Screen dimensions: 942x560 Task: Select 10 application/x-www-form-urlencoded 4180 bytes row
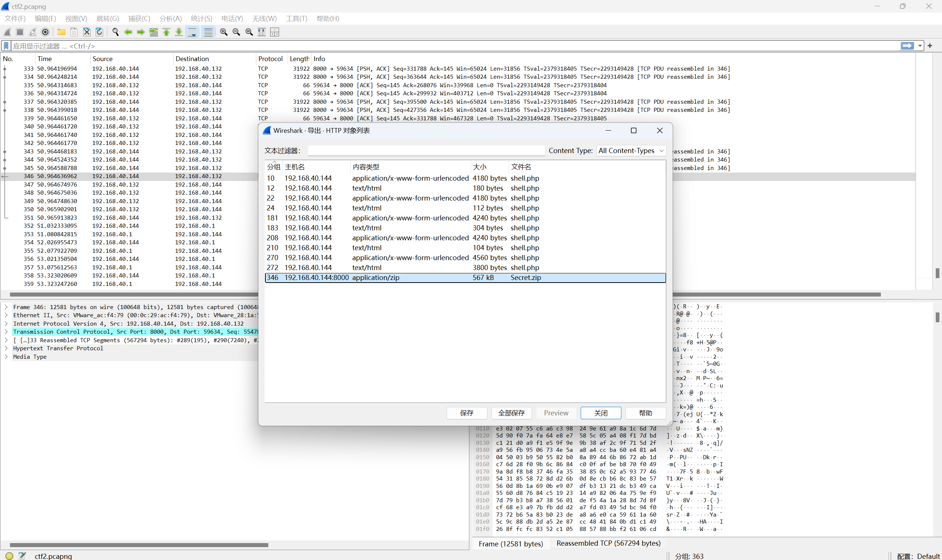pyautogui.click(x=465, y=178)
